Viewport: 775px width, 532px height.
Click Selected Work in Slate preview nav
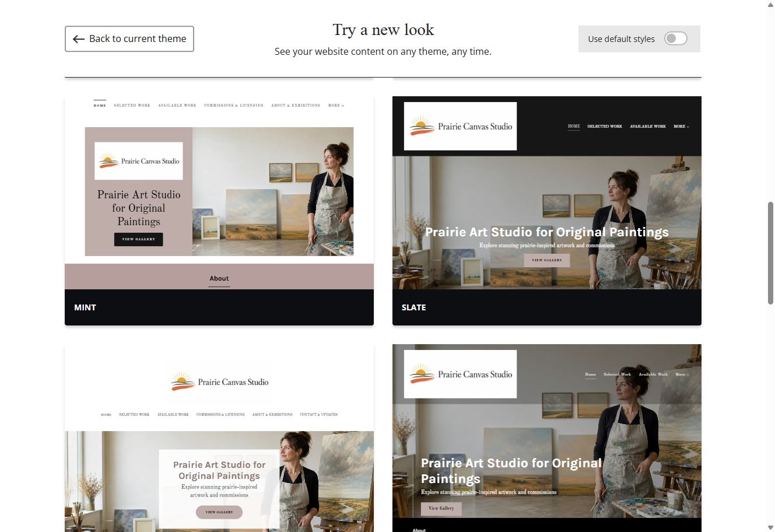coord(605,126)
